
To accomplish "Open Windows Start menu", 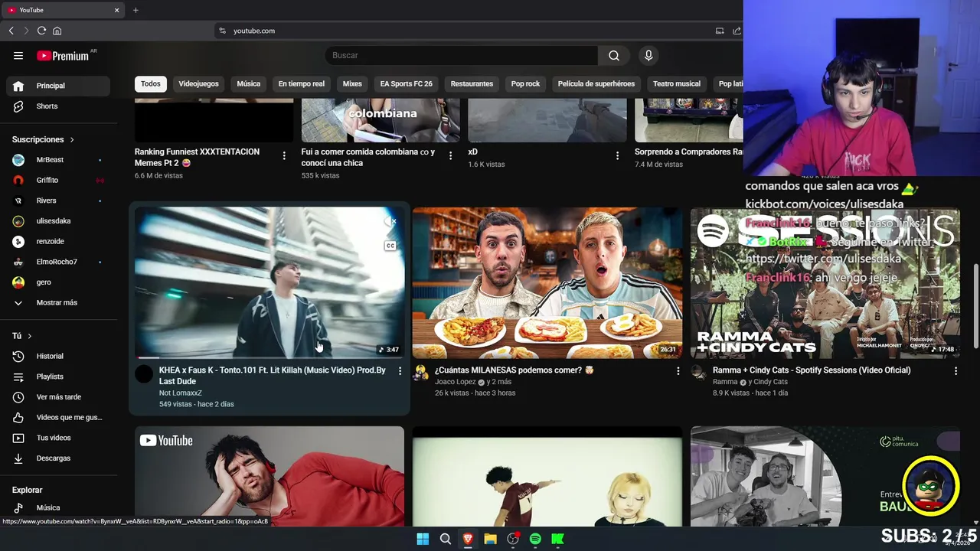I will [423, 539].
